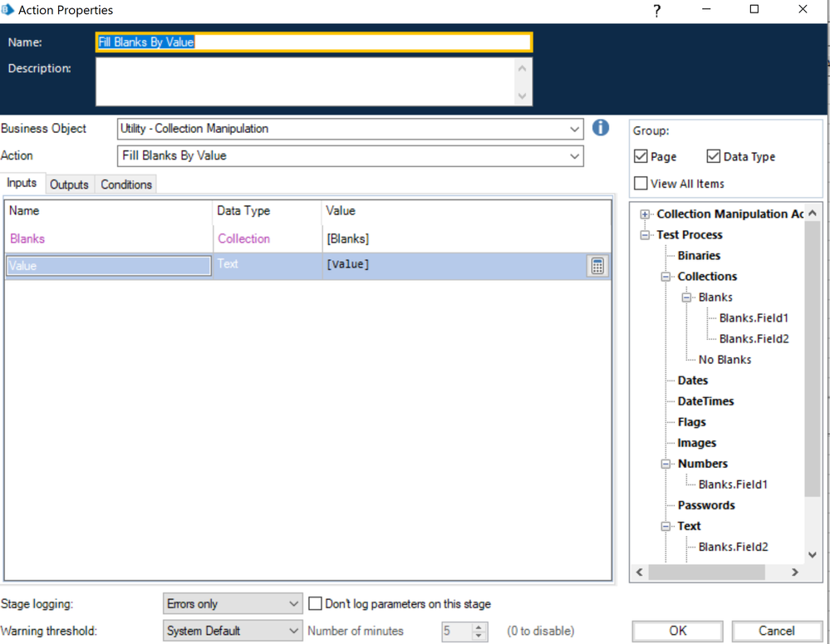Image resolution: width=830 pixels, height=644 pixels.
Task: Click the Cancel button
Action: coord(776,631)
